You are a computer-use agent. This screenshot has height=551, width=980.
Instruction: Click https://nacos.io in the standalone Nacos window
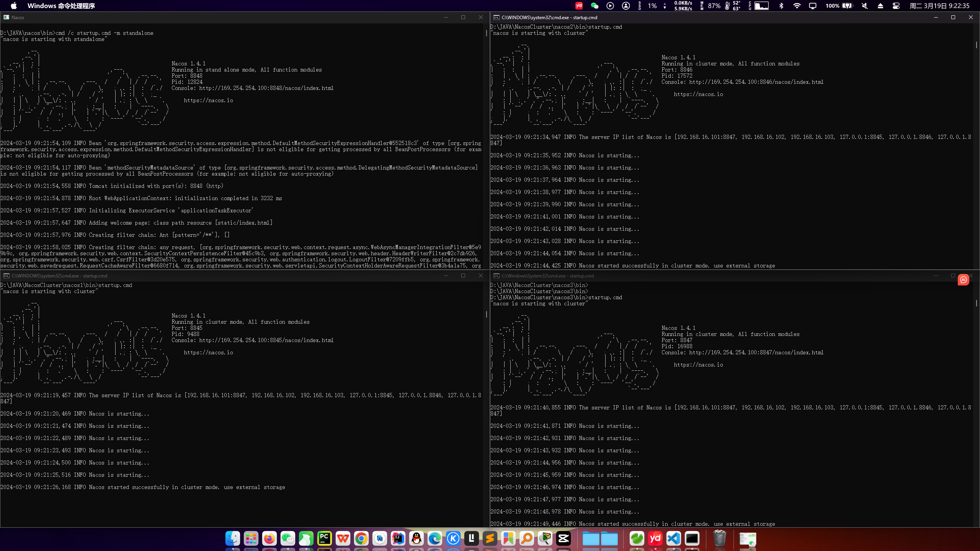click(x=208, y=100)
